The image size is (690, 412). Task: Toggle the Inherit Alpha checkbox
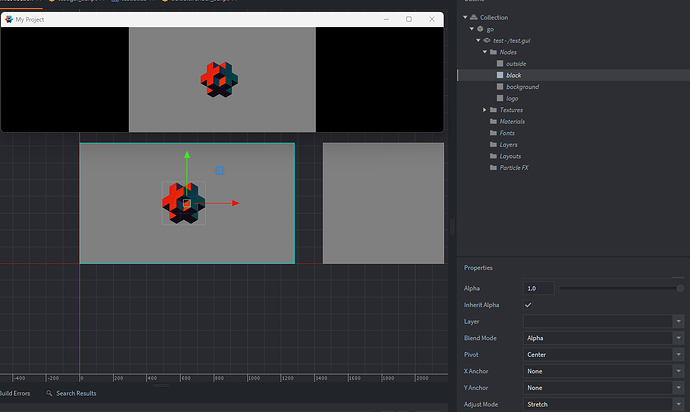pos(528,304)
